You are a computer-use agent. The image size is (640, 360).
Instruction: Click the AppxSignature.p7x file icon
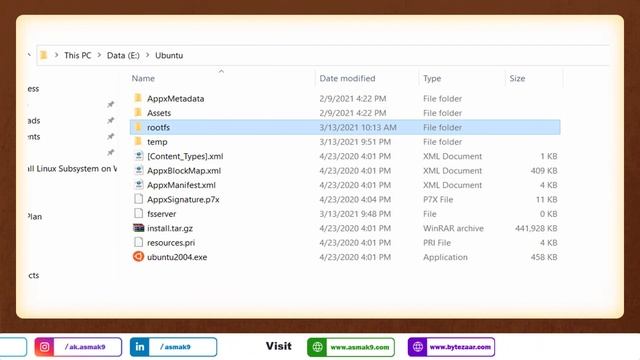[138, 199]
